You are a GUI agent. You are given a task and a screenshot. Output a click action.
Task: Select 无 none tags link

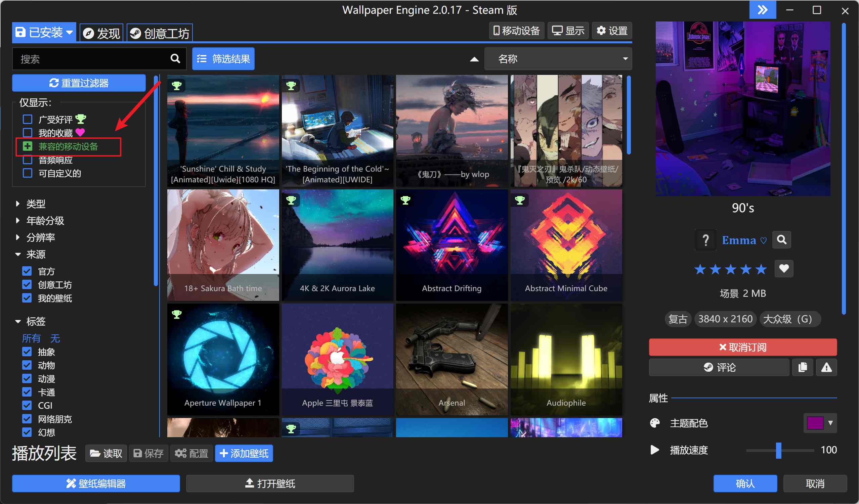click(55, 338)
